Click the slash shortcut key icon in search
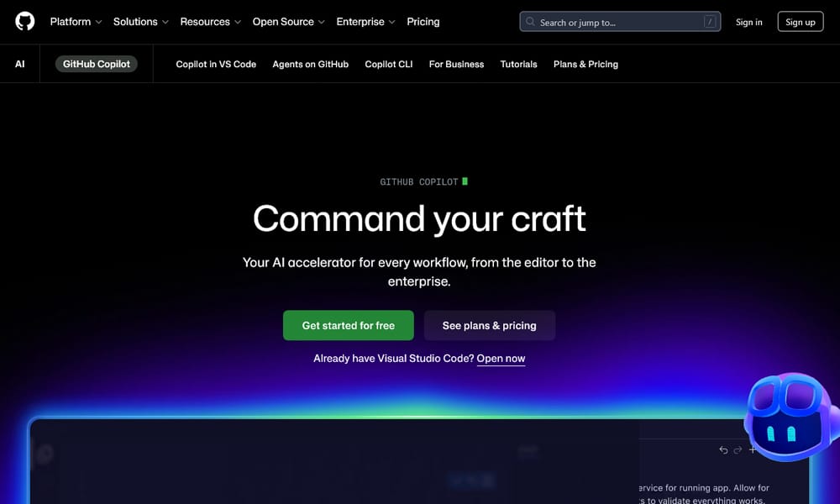The width and height of the screenshot is (840, 504). pyautogui.click(x=709, y=22)
